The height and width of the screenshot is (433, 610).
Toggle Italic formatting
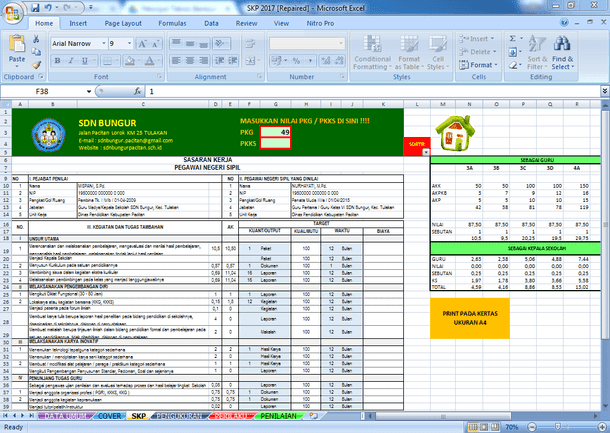tap(71, 61)
